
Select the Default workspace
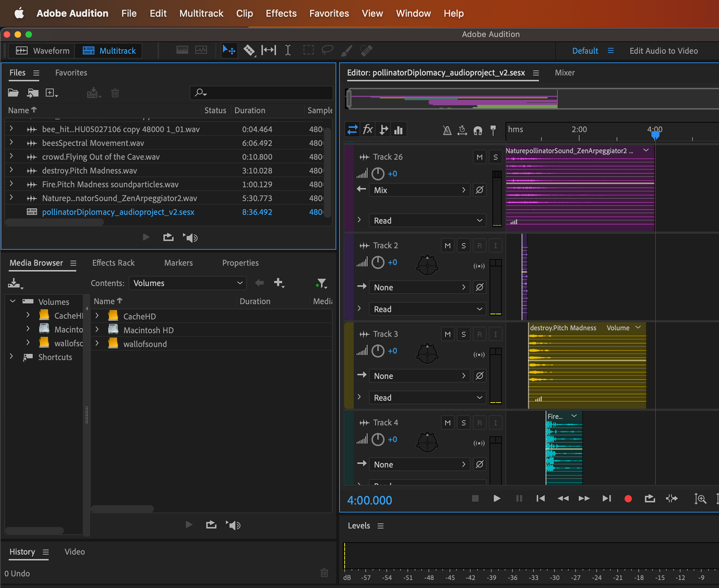coord(585,51)
